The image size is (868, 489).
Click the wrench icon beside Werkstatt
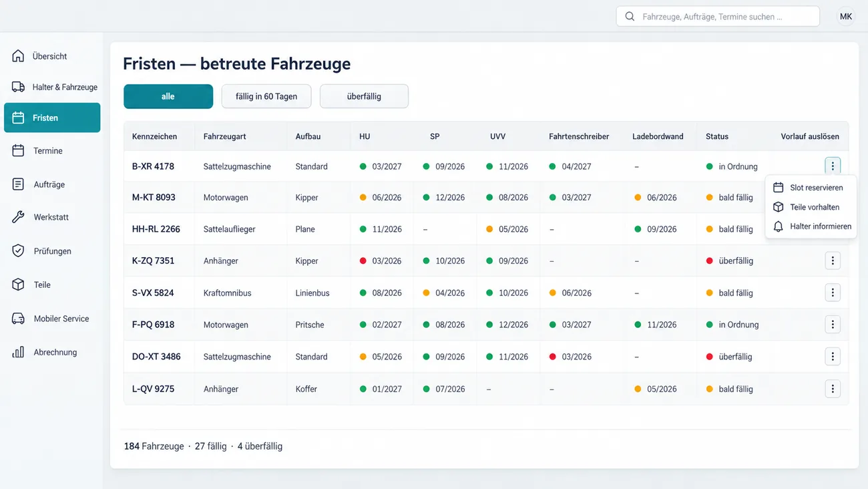click(x=18, y=217)
